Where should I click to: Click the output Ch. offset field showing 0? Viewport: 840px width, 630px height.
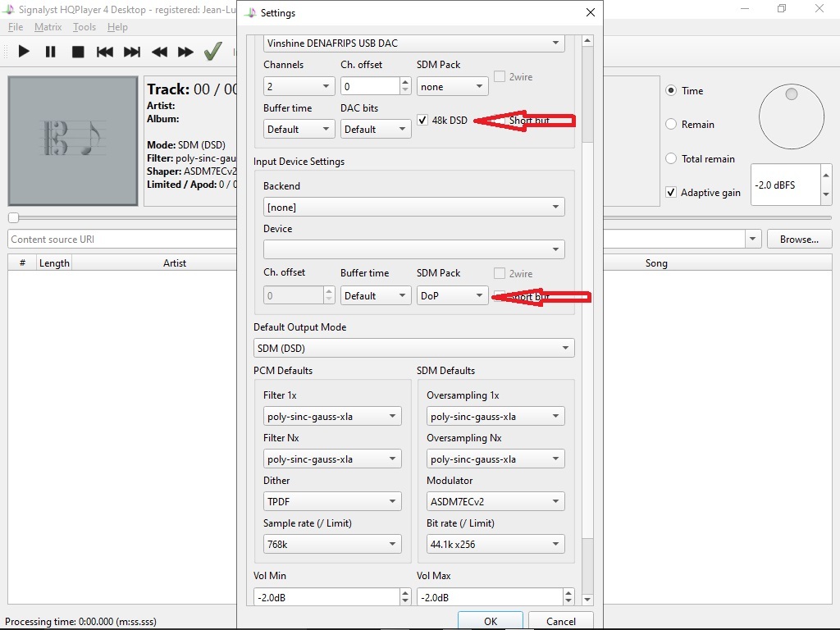click(x=370, y=86)
